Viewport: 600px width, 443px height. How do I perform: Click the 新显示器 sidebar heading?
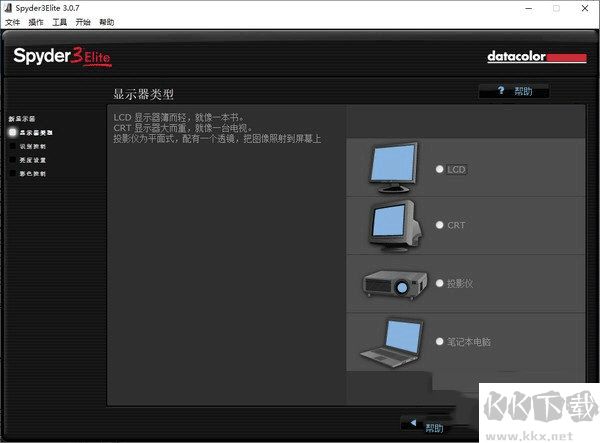[22, 119]
